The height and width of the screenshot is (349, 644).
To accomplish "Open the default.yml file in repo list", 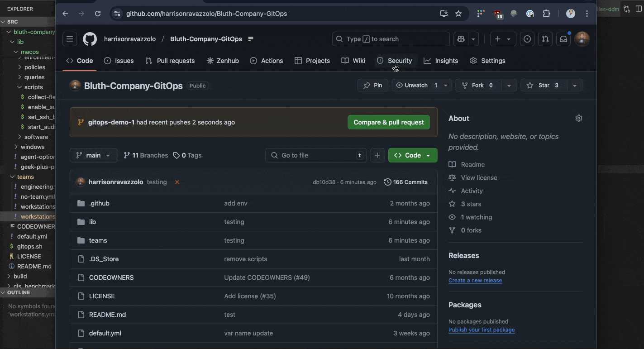I will (105, 333).
